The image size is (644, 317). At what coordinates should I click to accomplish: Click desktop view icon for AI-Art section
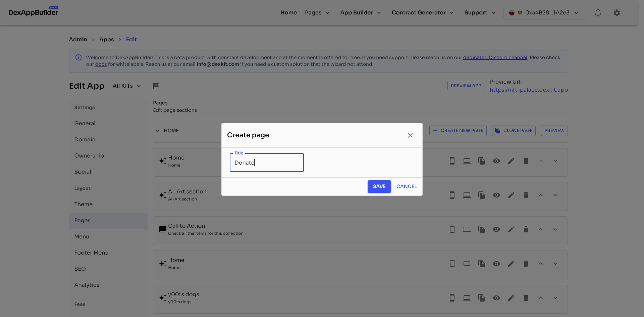pos(467,195)
